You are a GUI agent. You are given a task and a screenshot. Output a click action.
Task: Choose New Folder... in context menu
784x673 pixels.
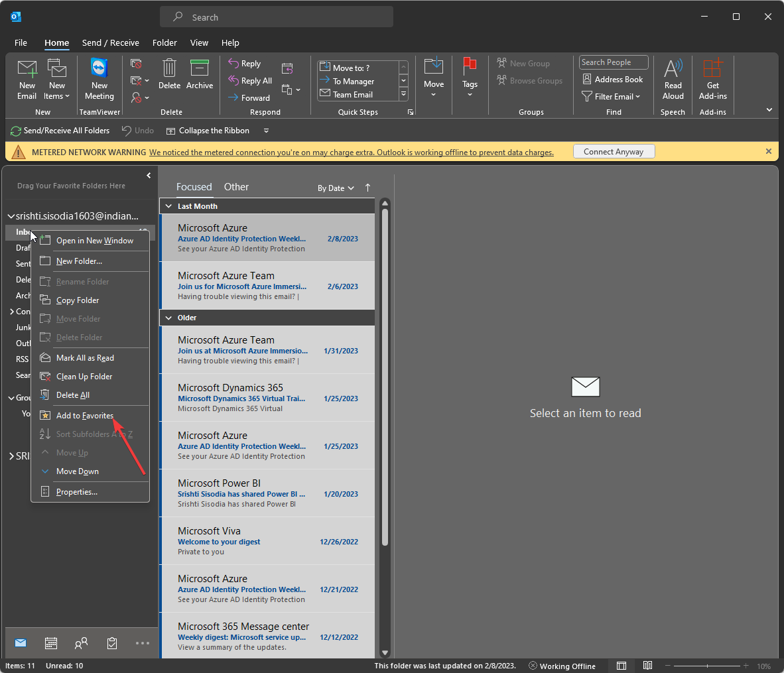pyautogui.click(x=90, y=261)
